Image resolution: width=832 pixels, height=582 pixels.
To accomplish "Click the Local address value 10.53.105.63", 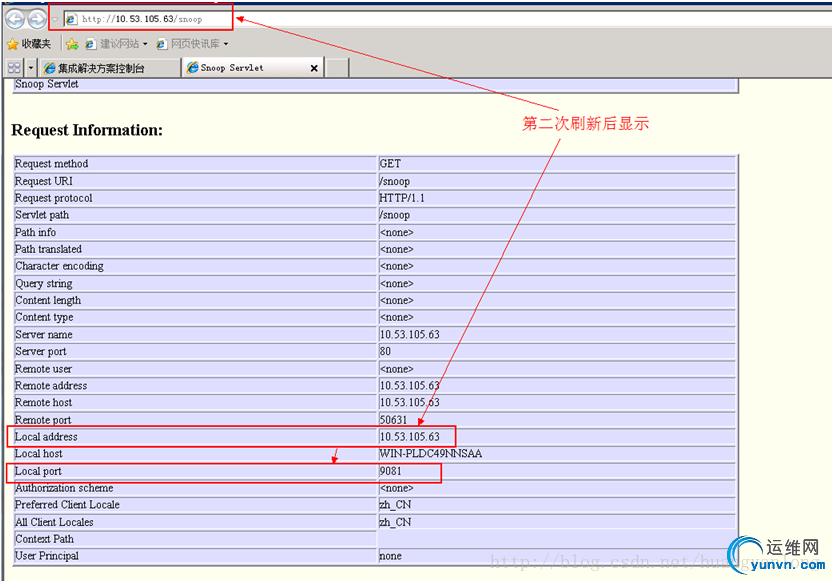I will [x=410, y=437].
